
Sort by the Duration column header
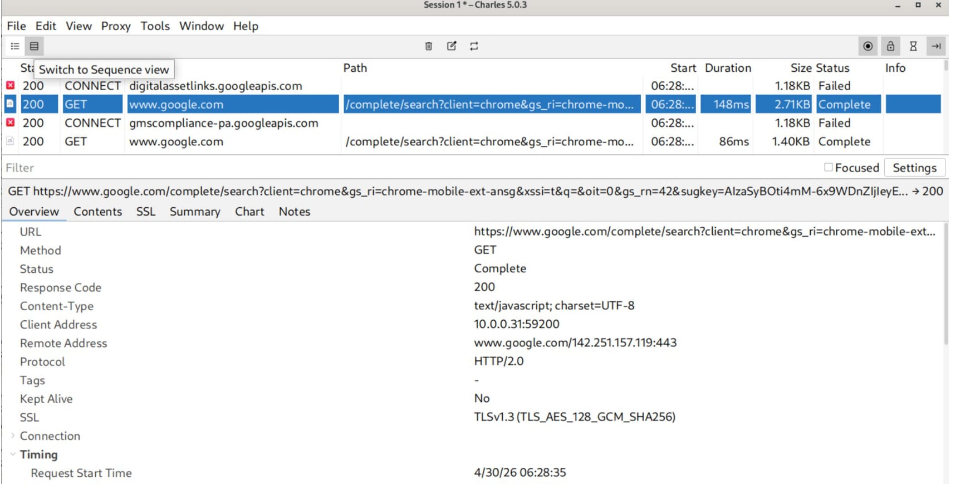tap(728, 68)
